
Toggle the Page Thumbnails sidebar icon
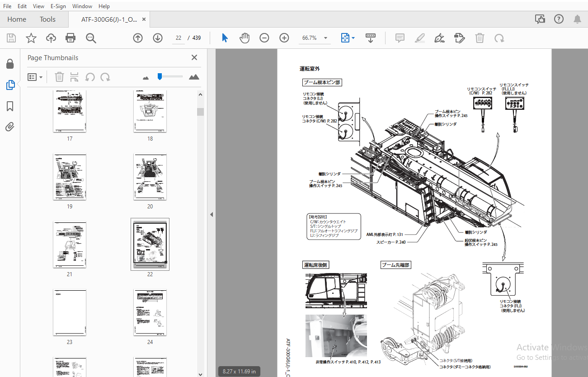10,85
